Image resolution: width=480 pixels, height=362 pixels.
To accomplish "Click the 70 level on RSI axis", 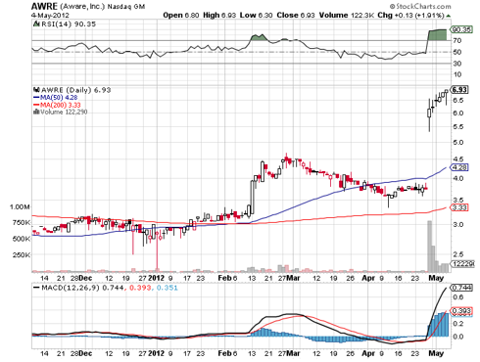I will pyautogui.click(x=457, y=41).
